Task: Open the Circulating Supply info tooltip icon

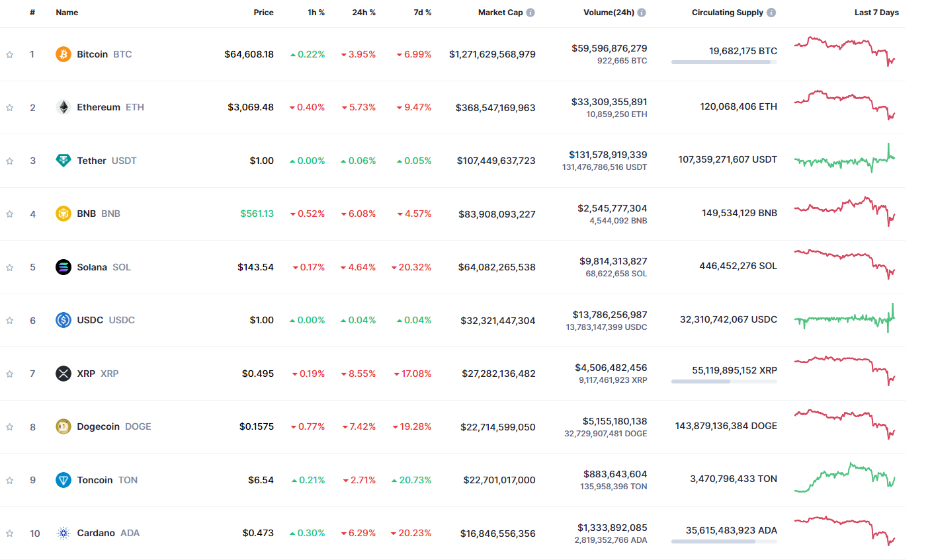Action: [x=771, y=13]
